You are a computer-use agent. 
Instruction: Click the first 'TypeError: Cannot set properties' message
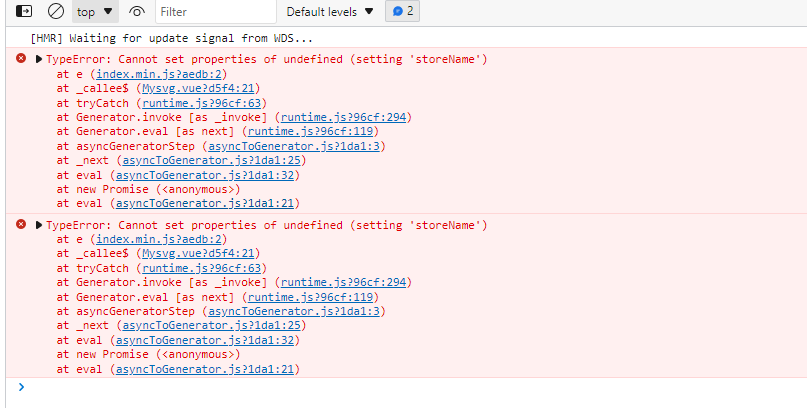pos(266,59)
